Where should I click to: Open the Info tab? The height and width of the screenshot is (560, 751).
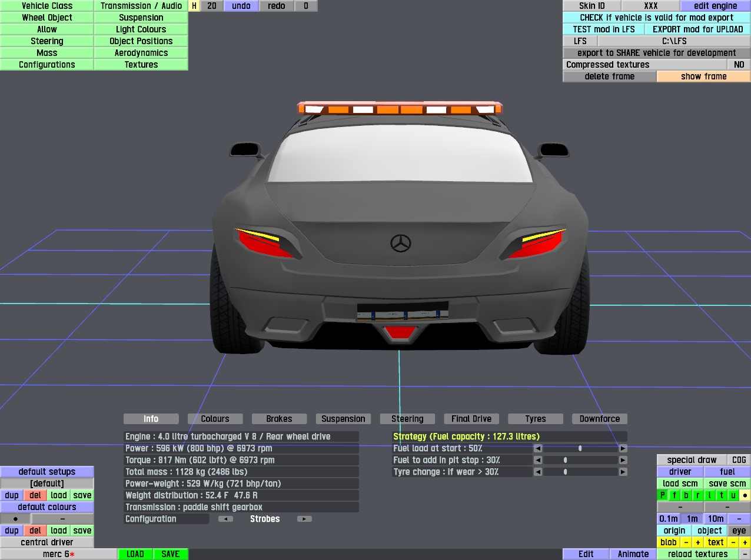[151, 419]
